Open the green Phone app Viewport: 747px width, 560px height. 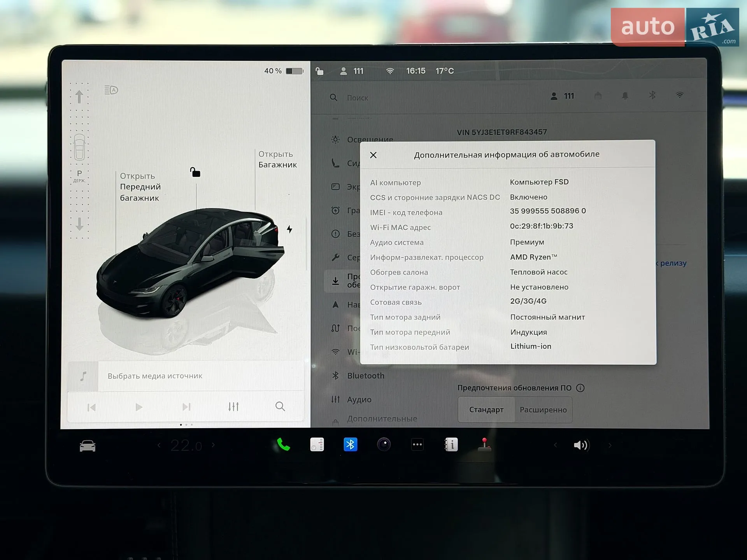point(283,444)
